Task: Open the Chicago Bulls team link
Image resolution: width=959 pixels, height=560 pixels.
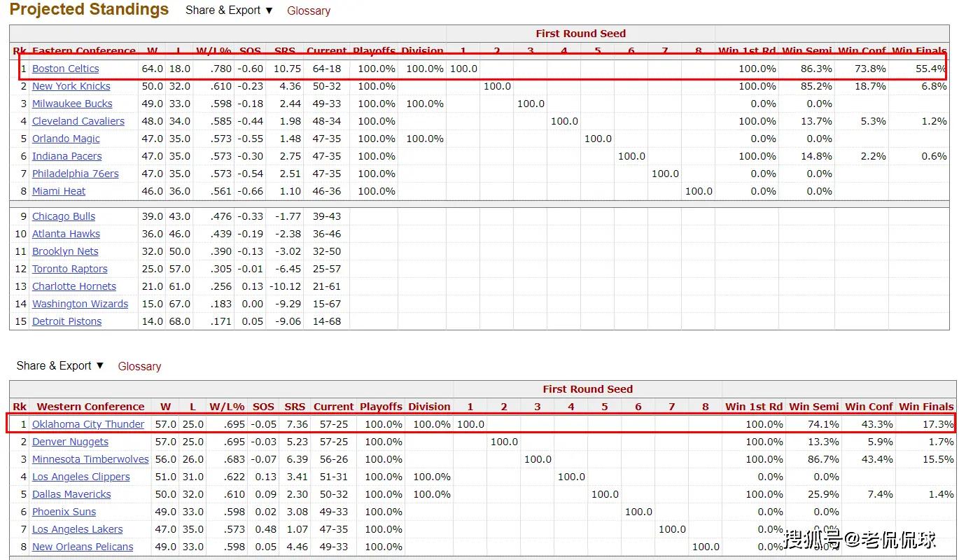Action: tap(64, 216)
